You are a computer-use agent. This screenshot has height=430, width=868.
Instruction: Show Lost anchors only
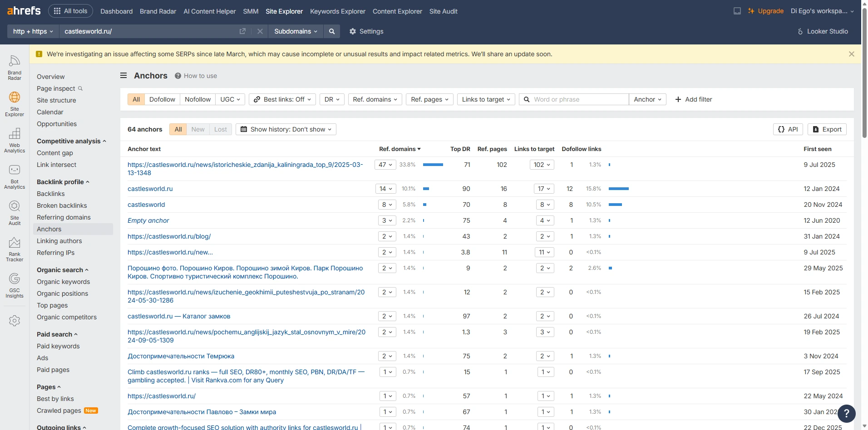[x=221, y=129]
